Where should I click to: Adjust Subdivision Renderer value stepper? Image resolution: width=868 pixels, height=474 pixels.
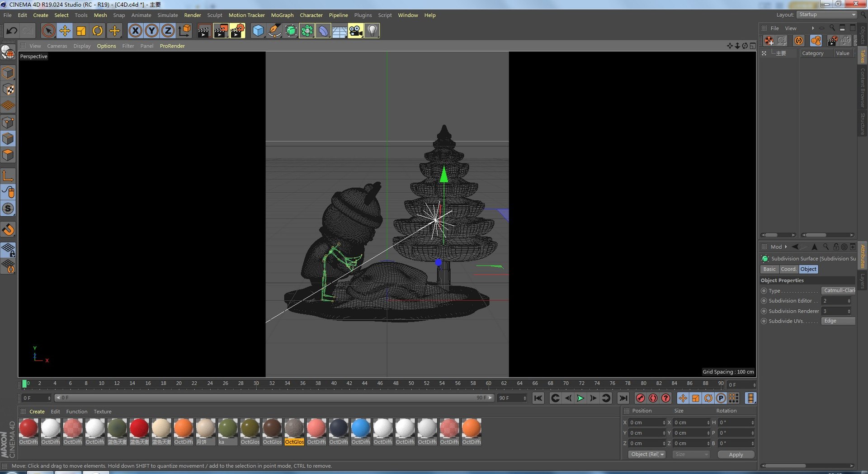click(849, 311)
